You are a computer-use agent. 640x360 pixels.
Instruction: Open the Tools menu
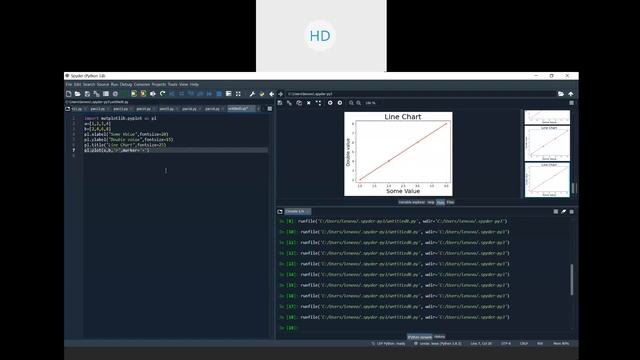[173, 84]
